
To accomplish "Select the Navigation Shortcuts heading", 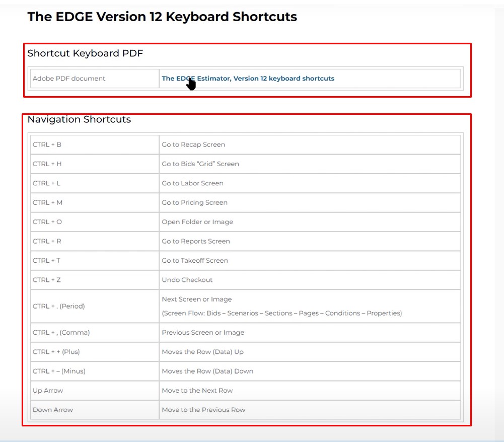I will click(79, 120).
